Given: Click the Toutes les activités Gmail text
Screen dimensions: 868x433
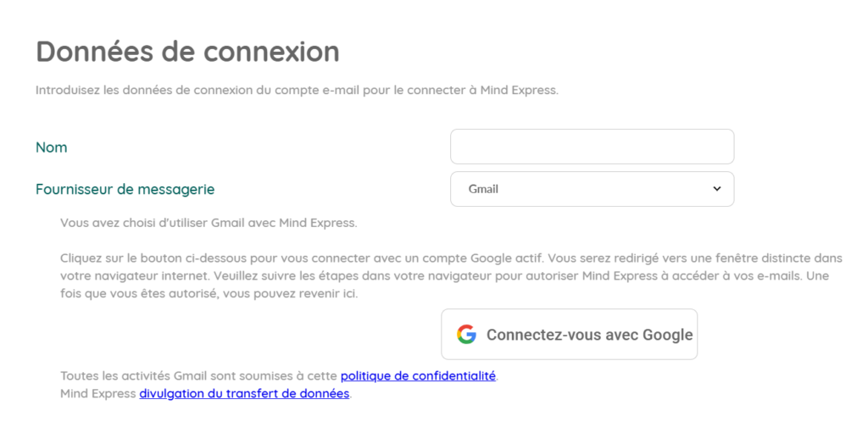Looking at the screenshot, I should coord(199,375).
